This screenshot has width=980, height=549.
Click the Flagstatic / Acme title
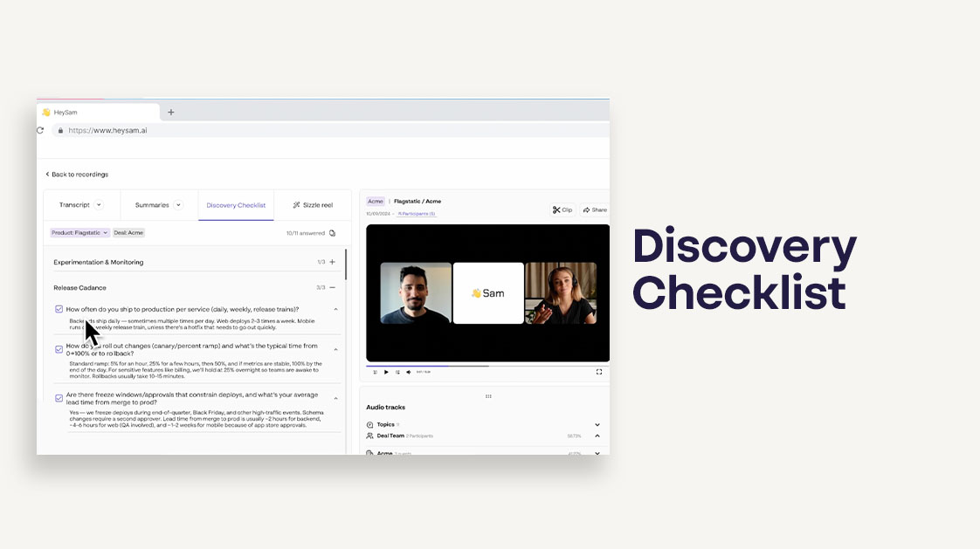pyautogui.click(x=418, y=201)
